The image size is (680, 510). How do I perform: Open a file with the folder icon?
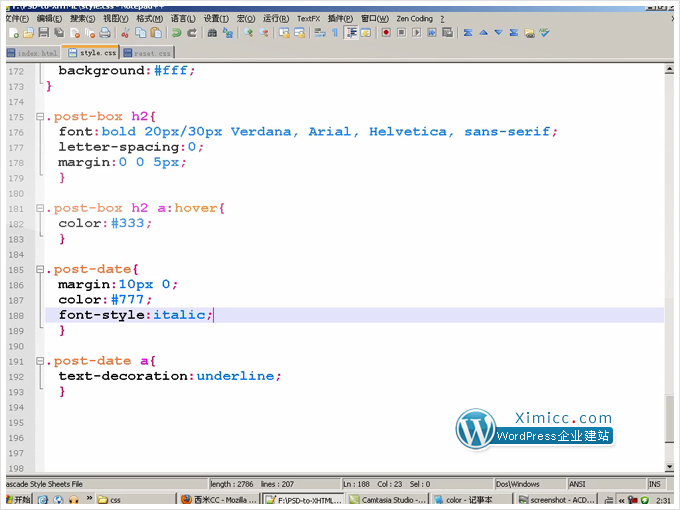click(29, 33)
